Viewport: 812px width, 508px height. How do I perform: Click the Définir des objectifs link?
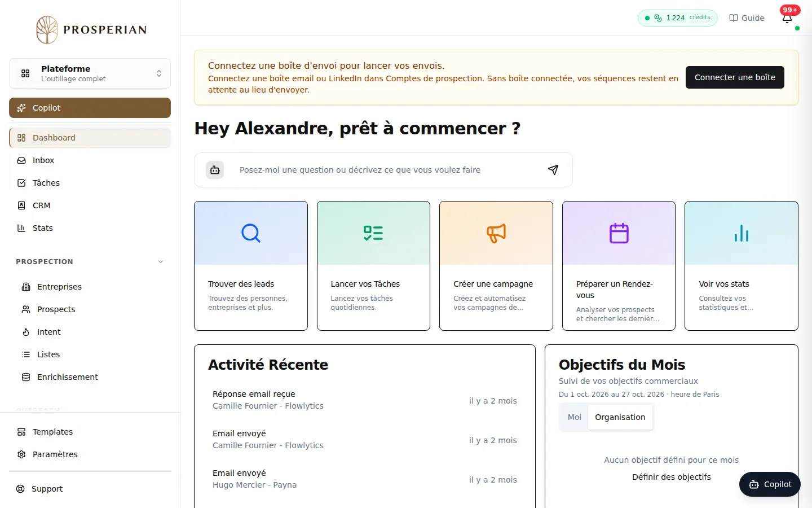click(x=671, y=477)
